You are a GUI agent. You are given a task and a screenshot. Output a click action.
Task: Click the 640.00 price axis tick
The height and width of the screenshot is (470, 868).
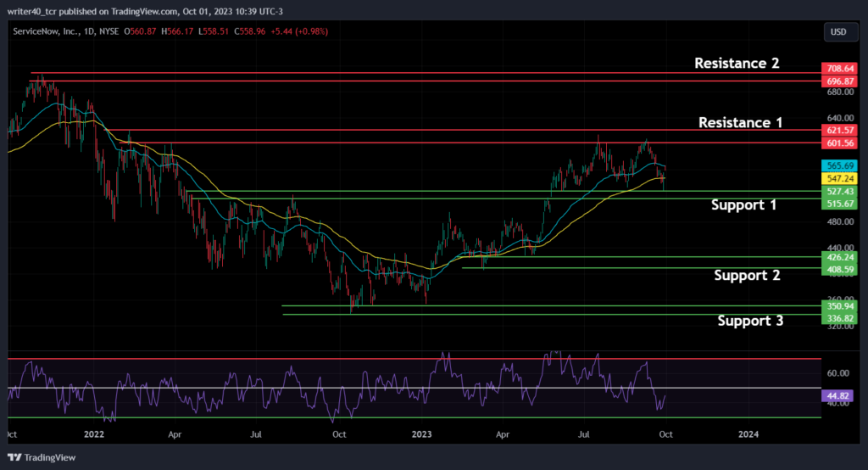[840, 118]
